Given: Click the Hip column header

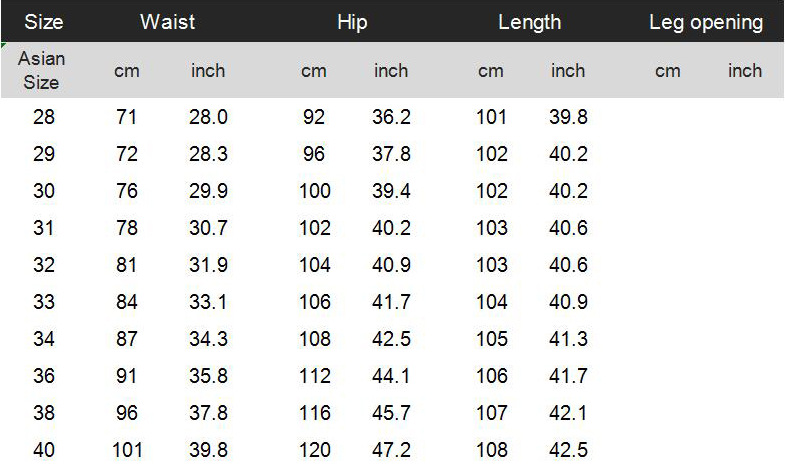Looking at the screenshot, I should tap(352, 22).
